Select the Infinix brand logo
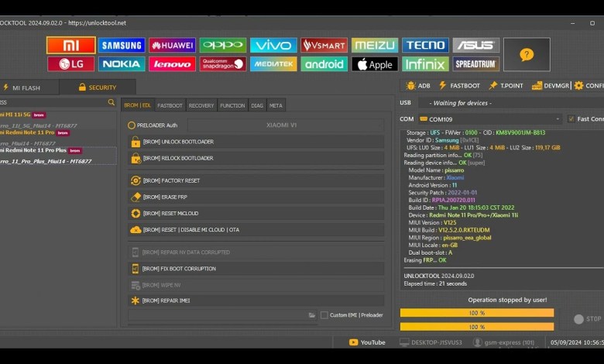The image size is (604, 364). coord(425,64)
